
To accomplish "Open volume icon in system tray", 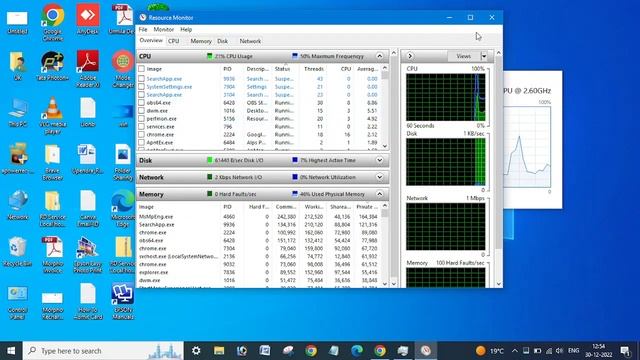I will (559, 351).
